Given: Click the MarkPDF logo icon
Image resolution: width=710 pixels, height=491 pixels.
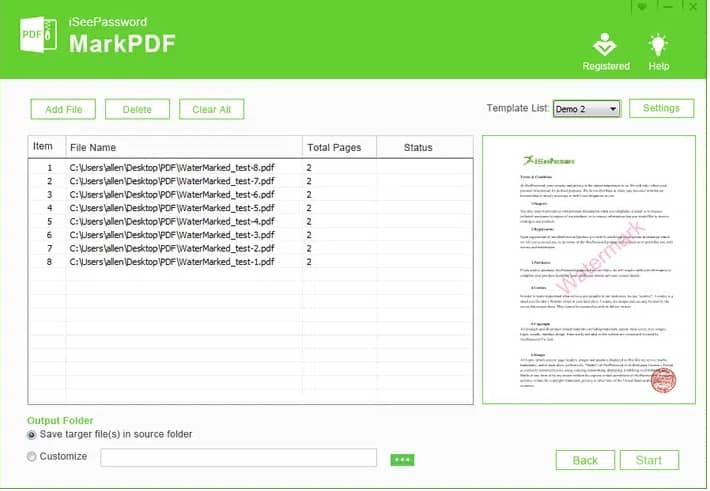Looking at the screenshot, I should 38,34.
